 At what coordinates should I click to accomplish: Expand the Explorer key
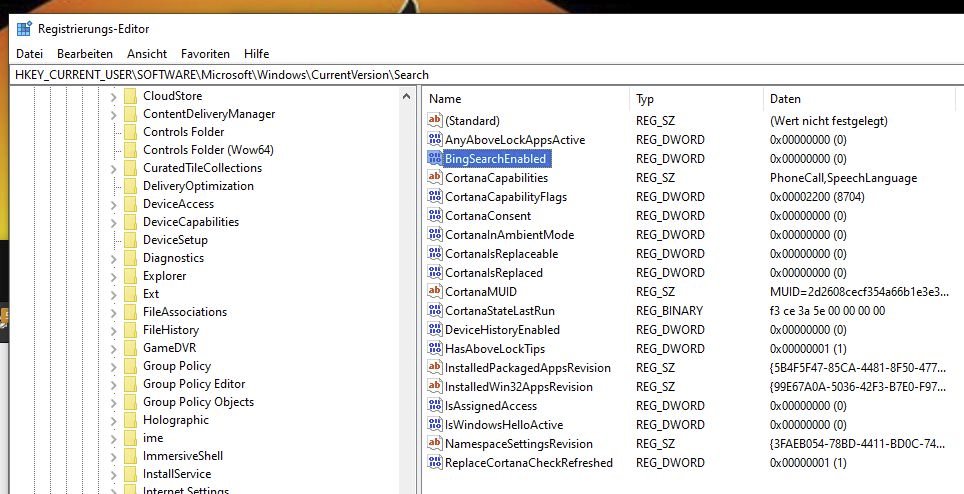[x=113, y=276]
